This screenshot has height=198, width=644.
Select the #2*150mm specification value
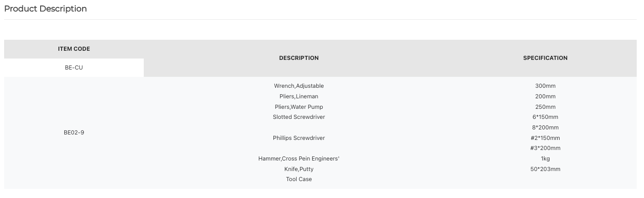(545, 138)
